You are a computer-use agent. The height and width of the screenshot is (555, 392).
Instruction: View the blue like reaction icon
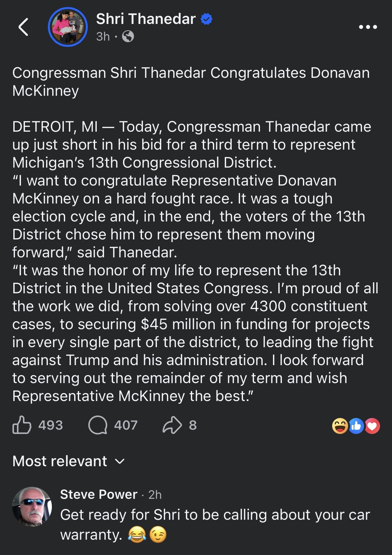356,426
